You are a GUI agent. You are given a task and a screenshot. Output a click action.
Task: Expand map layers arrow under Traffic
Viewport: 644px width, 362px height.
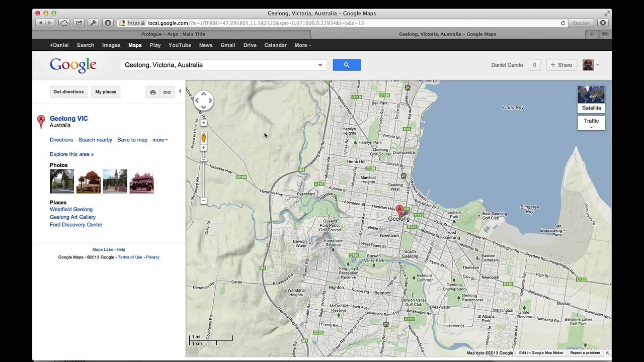pyautogui.click(x=591, y=128)
